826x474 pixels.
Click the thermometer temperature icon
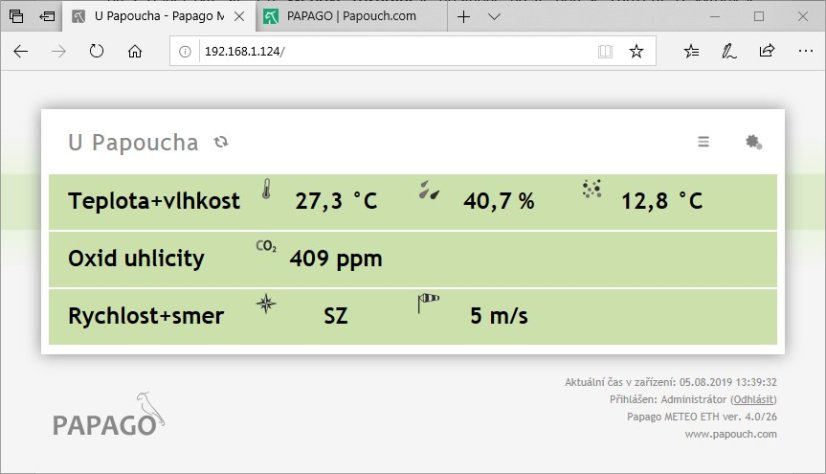[x=267, y=189]
